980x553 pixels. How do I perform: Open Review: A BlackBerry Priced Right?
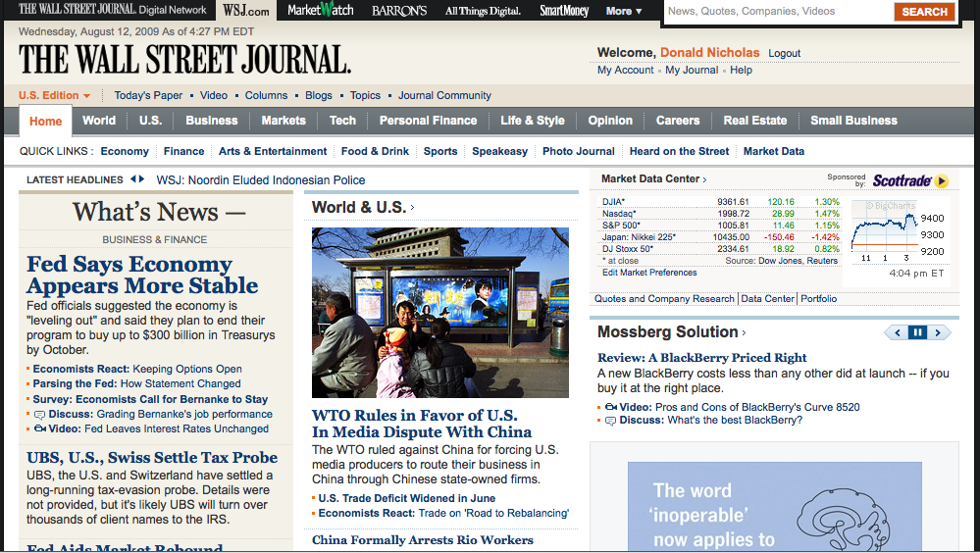[x=701, y=358]
